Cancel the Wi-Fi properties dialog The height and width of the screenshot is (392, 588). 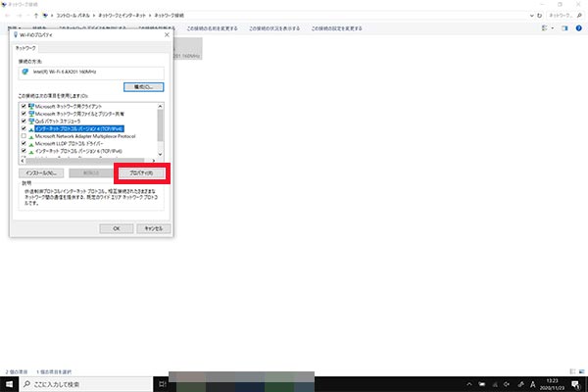[x=152, y=226]
